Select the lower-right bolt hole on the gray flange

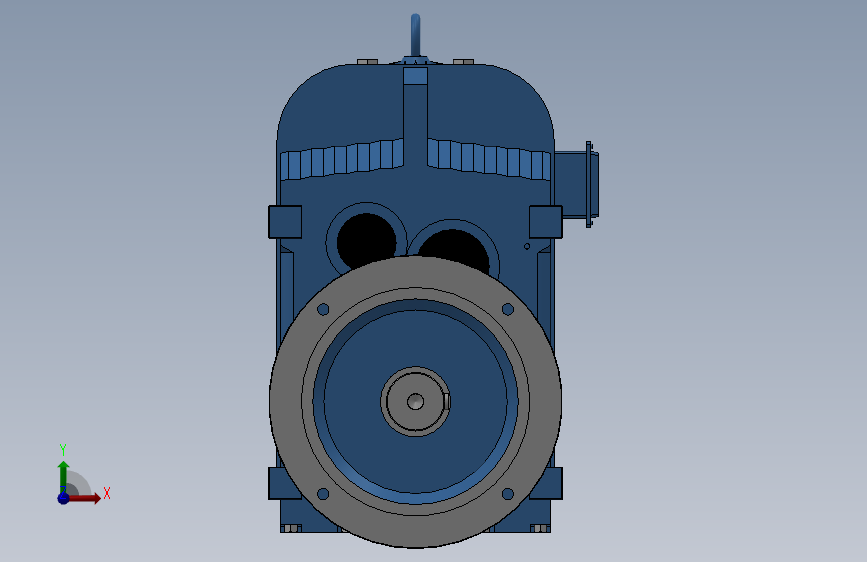[508, 494]
